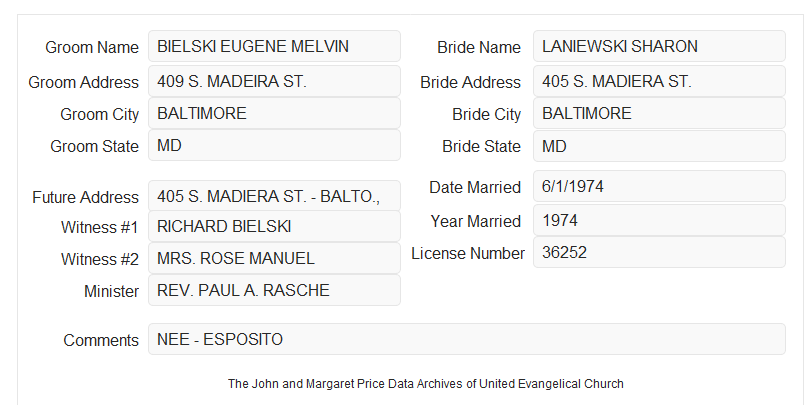Select the Witness #2 field
805x405 pixels.
point(274,258)
